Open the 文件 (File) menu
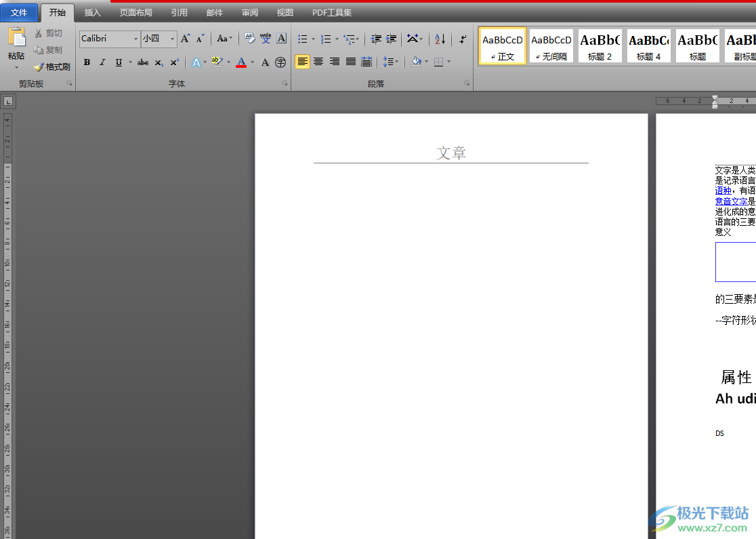Screen dimensions: 756x539 point(19,13)
